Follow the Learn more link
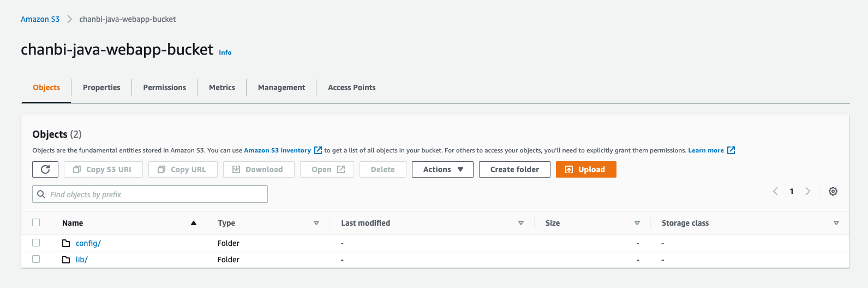This screenshot has height=288, width=868. (x=706, y=150)
